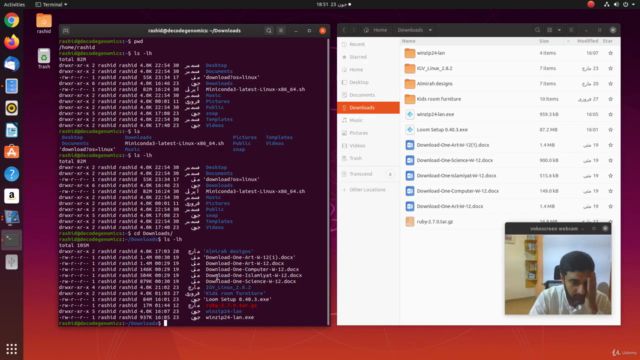Open LibreOffice Writer in the dock
This screenshot has height=360, width=640.
[x=11, y=130]
